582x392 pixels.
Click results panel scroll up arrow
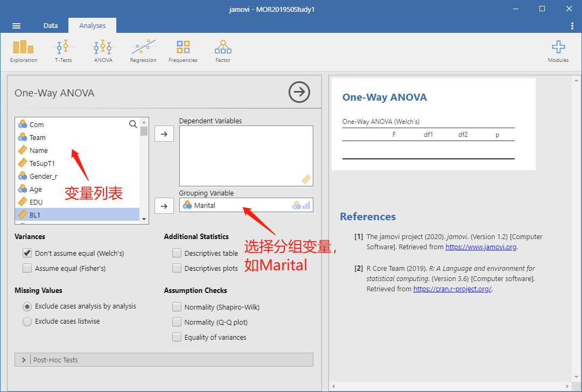pos(576,80)
